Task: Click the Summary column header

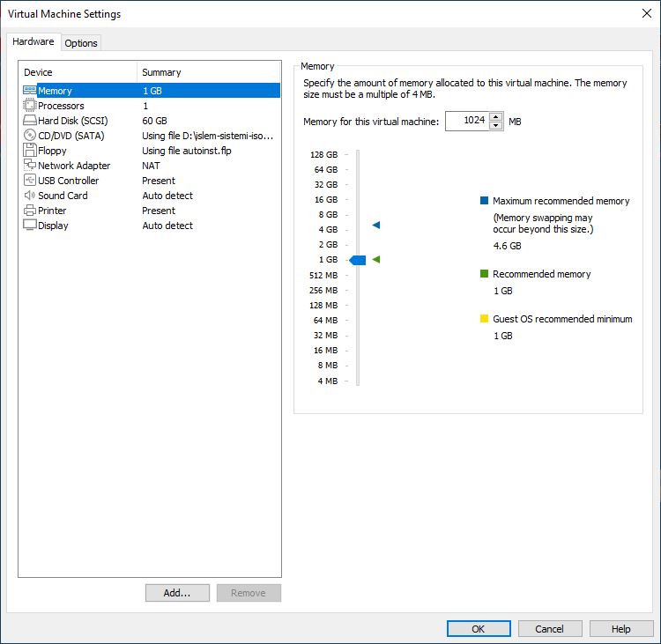Action: click(209, 72)
